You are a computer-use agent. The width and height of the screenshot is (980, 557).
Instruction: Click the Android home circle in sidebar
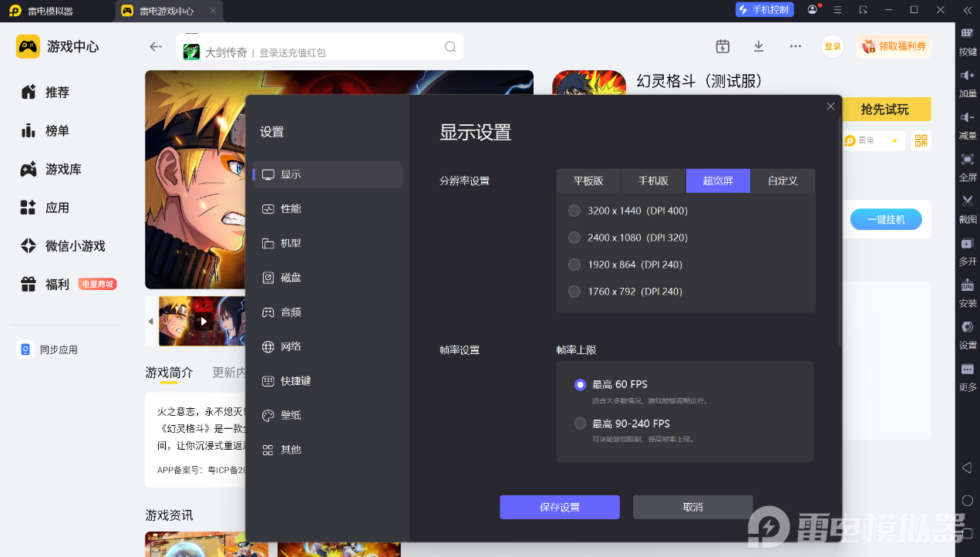point(967,501)
